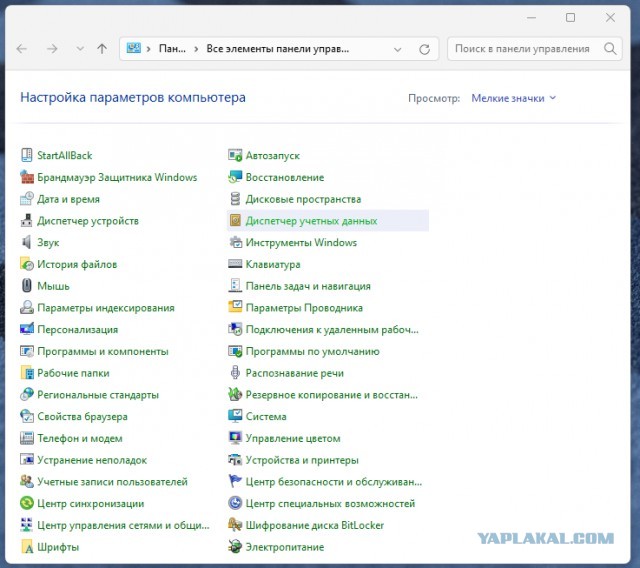Open Программы по умолчанию link

click(x=313, y=351)
